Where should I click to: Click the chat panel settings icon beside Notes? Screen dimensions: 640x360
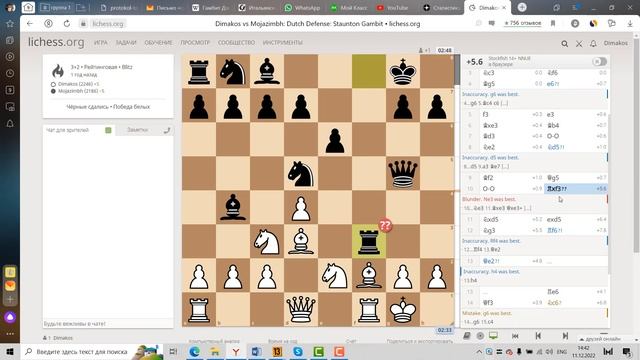167,130
